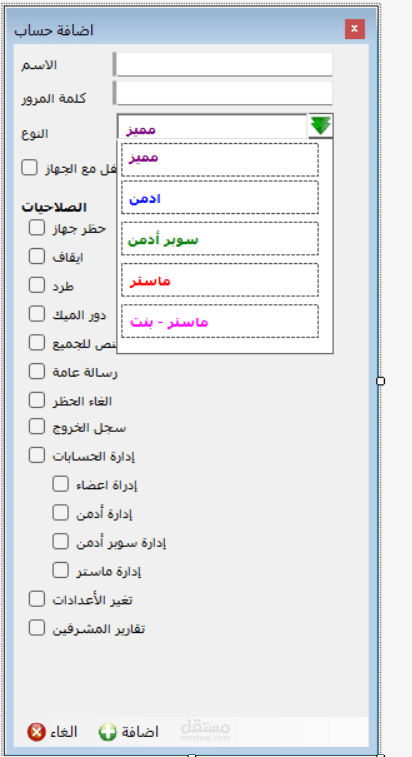Toggle the طرد checkbox
The image size is (412, 757).
coord(36,285)
